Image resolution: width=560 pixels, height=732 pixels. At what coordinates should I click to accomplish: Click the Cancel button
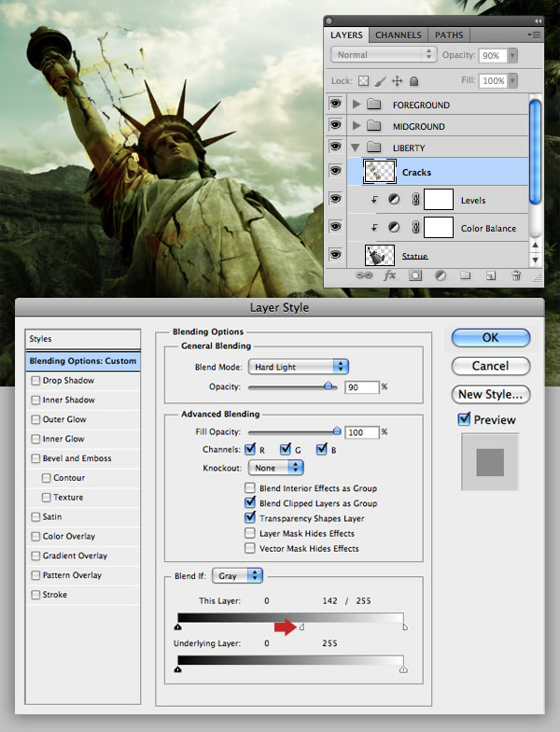coord(491,366)
